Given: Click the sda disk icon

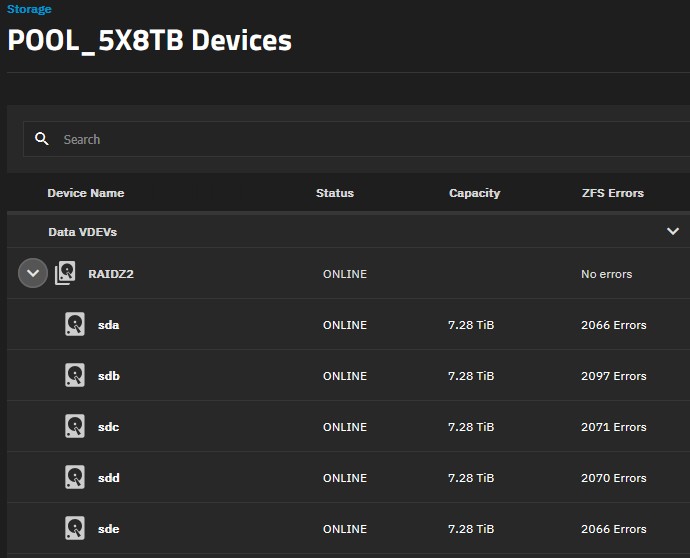Looking at the screenshot, I should [x=75, y=324].
